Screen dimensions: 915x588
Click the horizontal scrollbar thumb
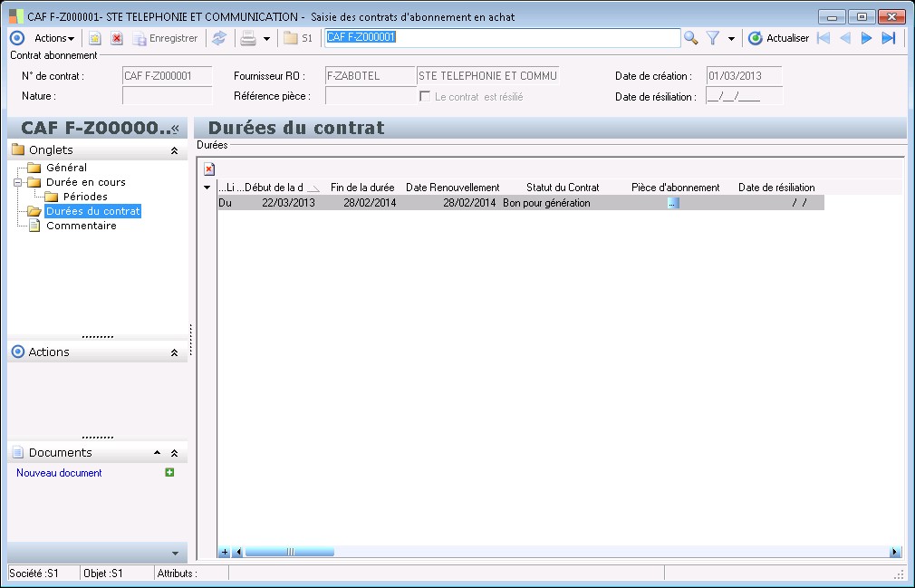point(289,552)
